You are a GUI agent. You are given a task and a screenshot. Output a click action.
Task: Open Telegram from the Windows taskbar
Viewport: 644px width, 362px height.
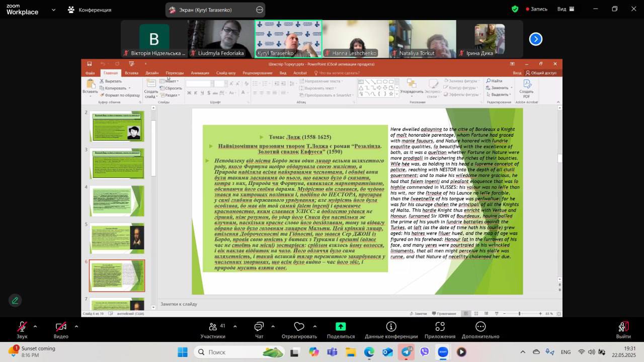point(406,352)
